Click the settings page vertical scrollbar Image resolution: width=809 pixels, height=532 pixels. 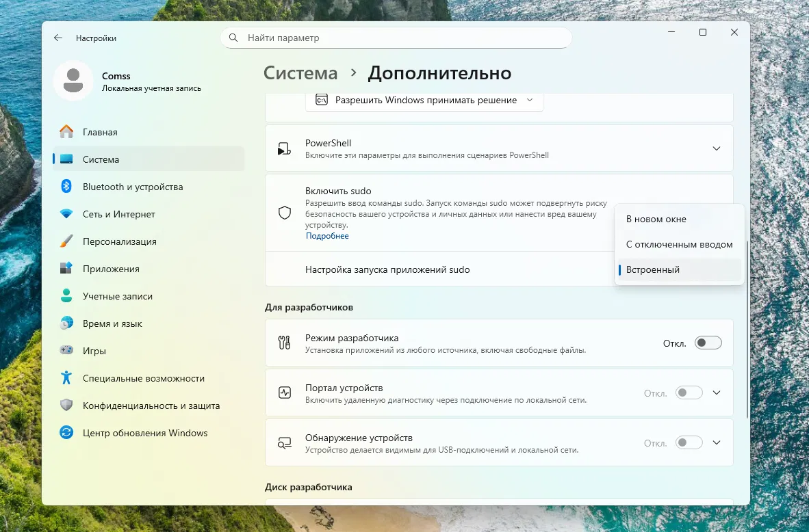(x=747, y=328)
